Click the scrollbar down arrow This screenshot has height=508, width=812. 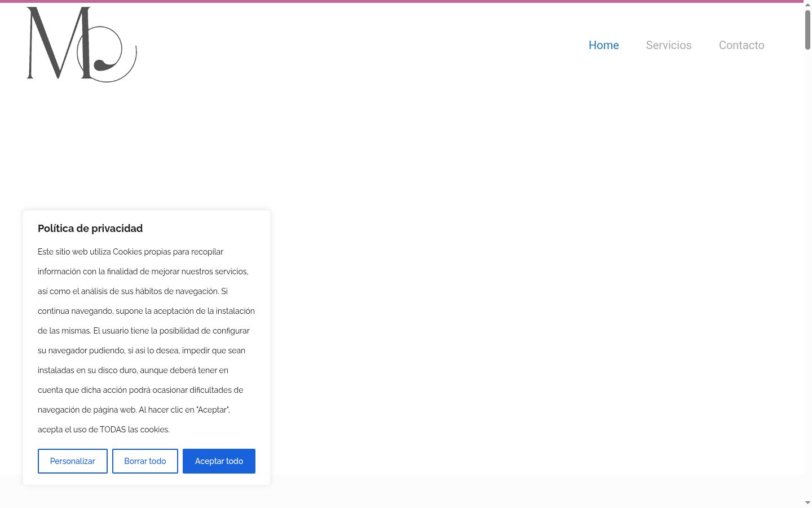tap(807, 502)
